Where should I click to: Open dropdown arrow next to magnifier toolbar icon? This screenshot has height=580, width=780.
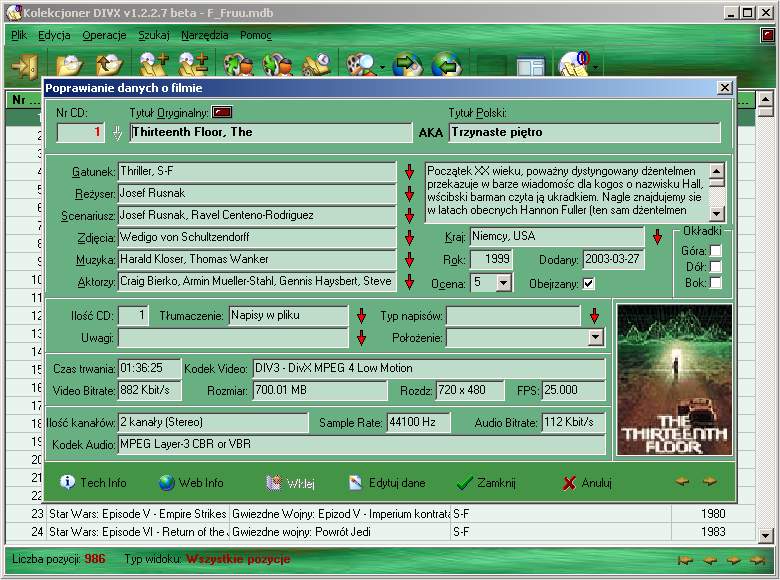[x=382, y=68]
